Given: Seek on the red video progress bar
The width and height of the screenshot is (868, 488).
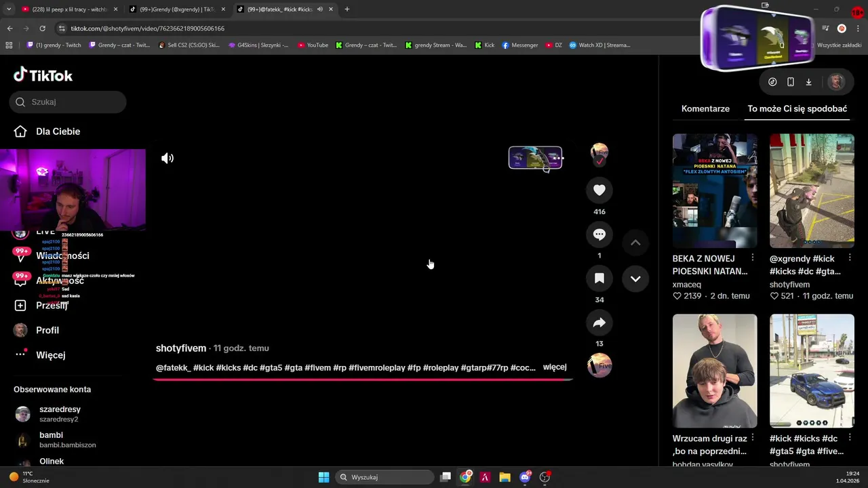Looking at the screenshot, I should 363,380.
